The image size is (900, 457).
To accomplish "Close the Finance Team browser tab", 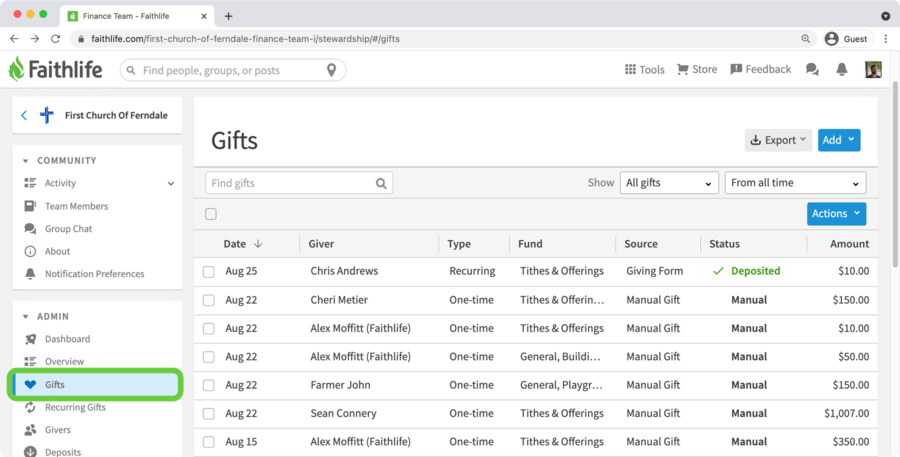I will [x=204, y=16].
